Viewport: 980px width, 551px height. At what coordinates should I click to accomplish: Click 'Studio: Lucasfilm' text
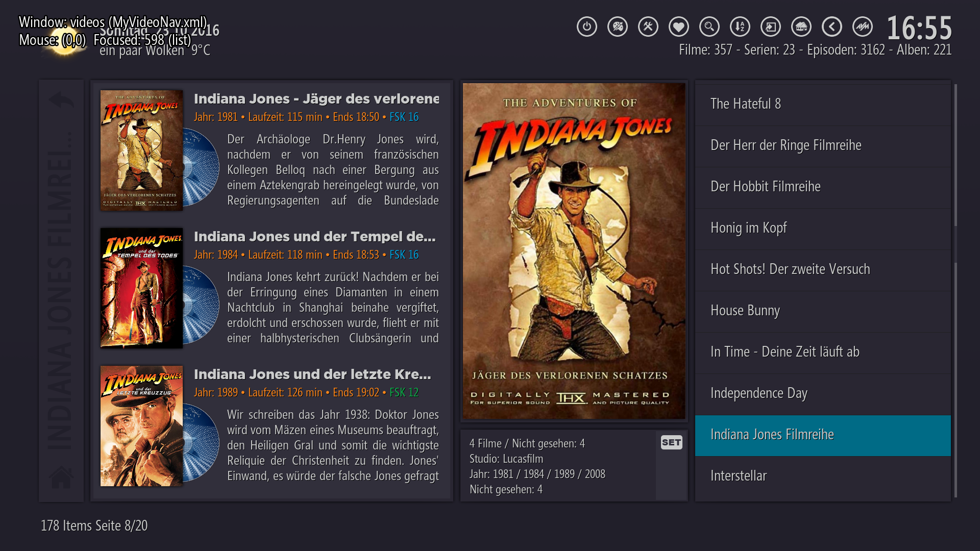506,459
